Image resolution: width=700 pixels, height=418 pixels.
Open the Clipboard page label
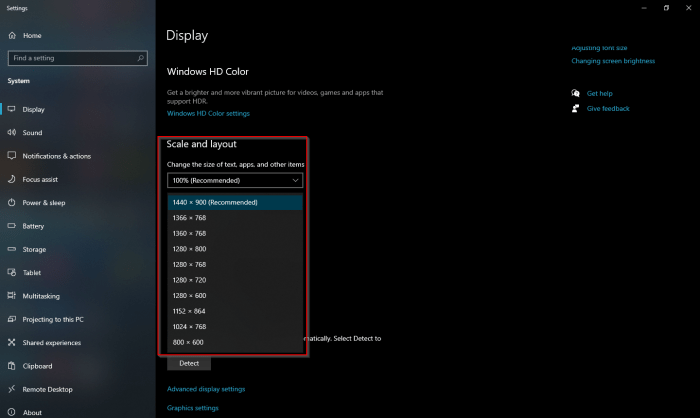coord(38,366)
